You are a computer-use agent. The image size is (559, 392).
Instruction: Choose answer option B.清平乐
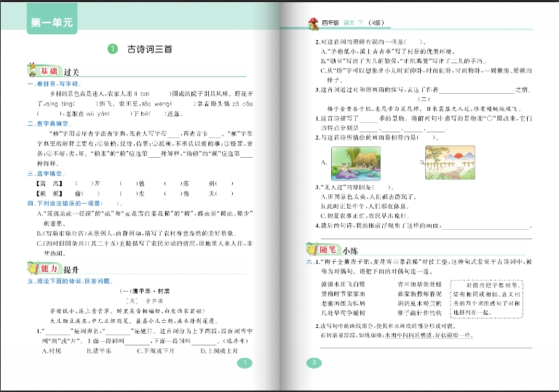[96, 351]
